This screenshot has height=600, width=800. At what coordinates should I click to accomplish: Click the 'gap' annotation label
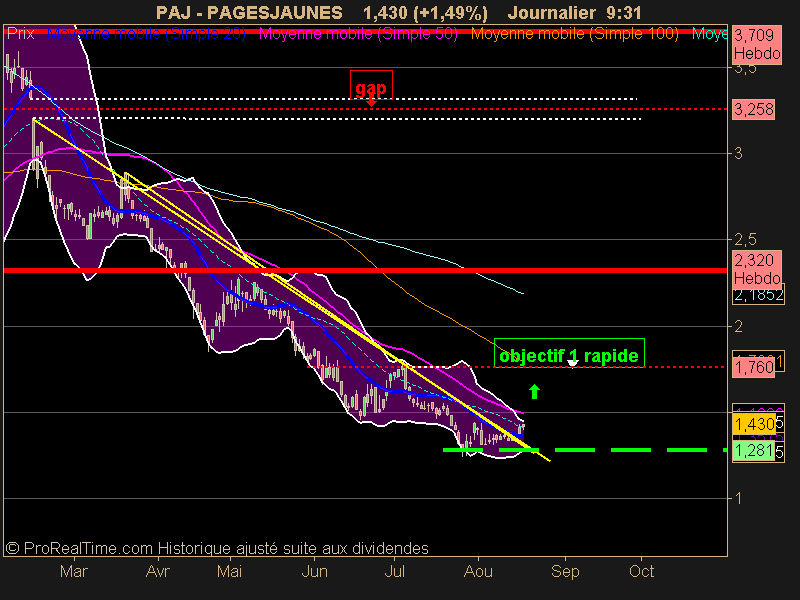point(371,85)
